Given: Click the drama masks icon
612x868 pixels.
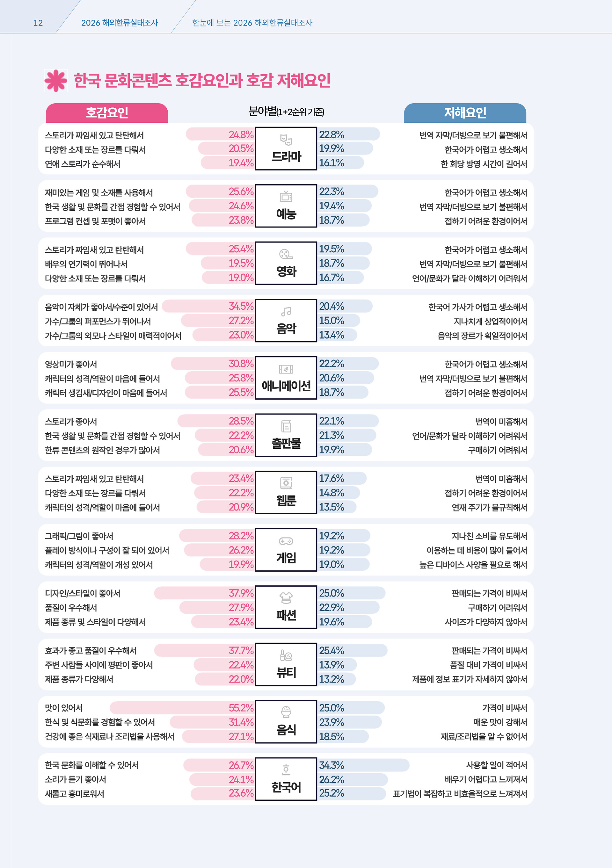Looking at the screenshot, I should [286, 140].
